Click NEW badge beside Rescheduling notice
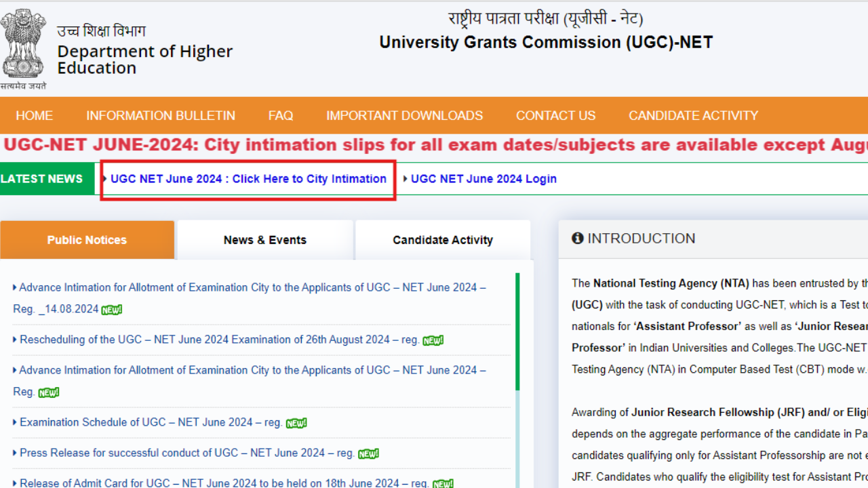The width and height of the screenshot is (868, 488). (x=433, y=341)
